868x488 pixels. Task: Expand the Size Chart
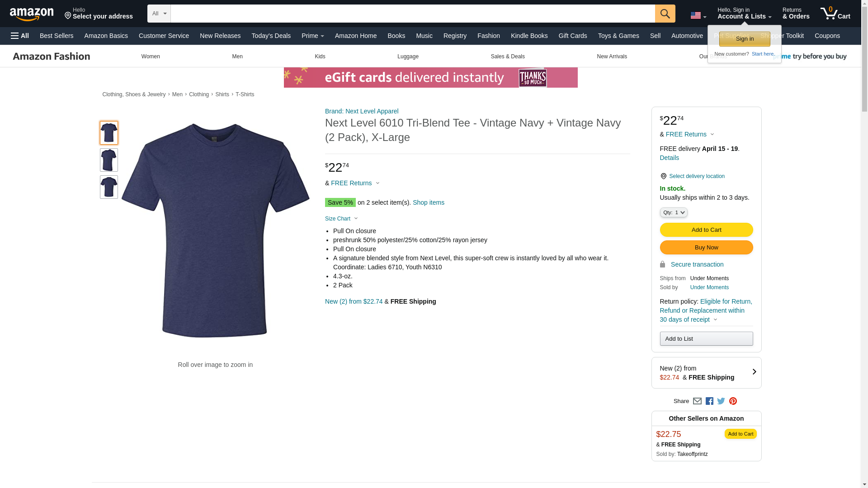[x=341, y=219]
